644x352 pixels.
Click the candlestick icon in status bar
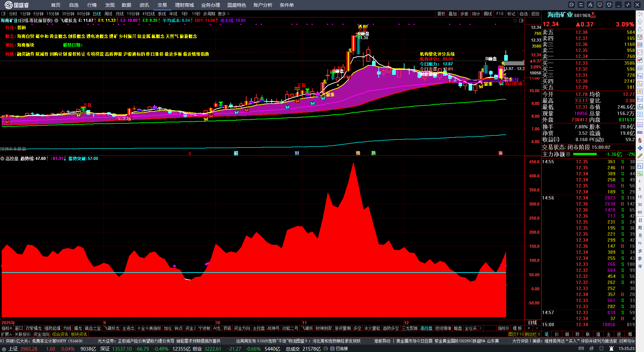[592, 349]
